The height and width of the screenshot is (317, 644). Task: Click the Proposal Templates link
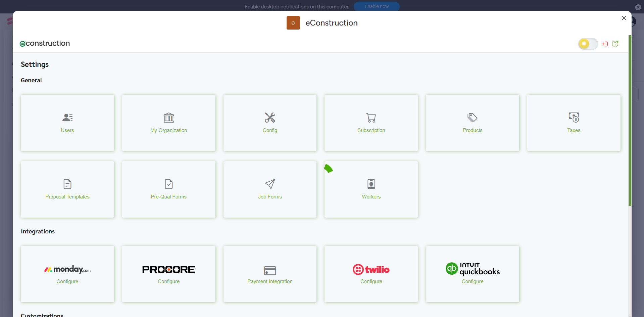(67, 197)
